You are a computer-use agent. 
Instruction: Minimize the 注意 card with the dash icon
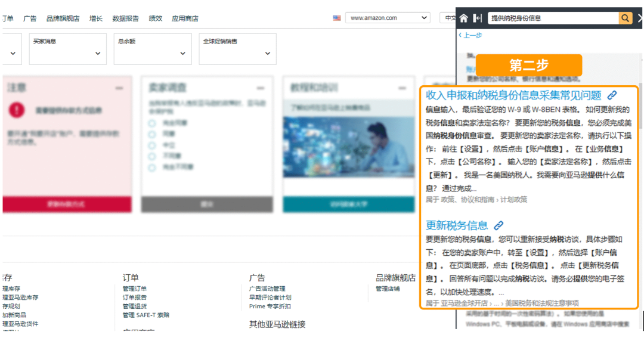click(119, 88)
